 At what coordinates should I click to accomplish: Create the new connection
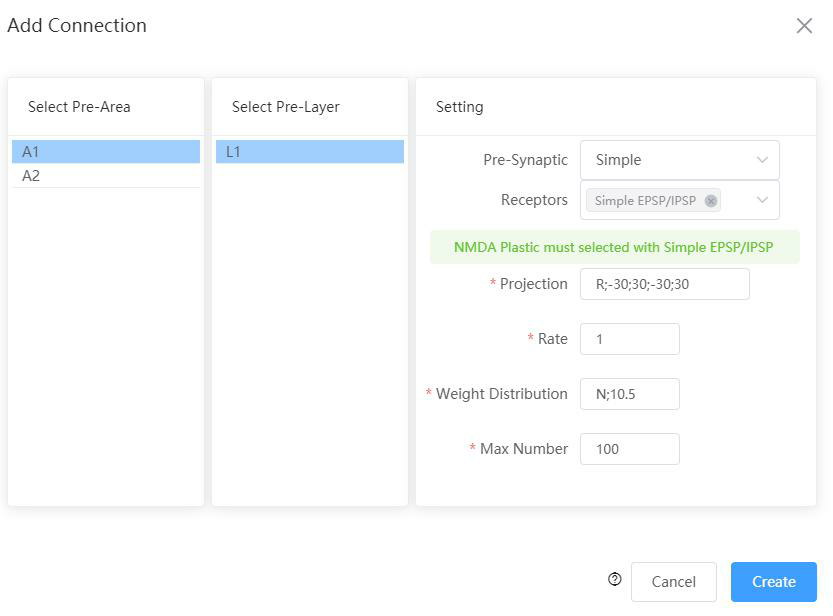coord(774,582)
